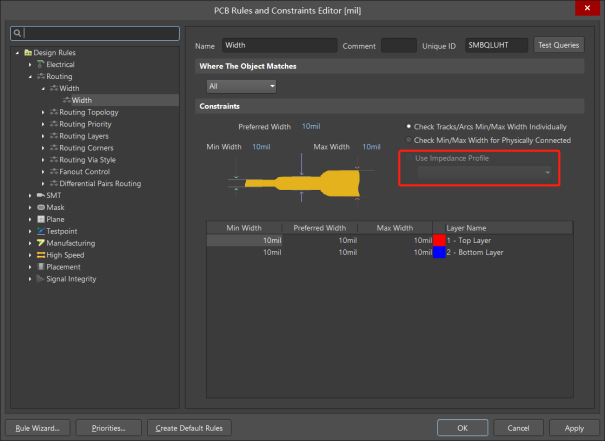
Task: Click the rule Name input field
Action: (276, 45)
